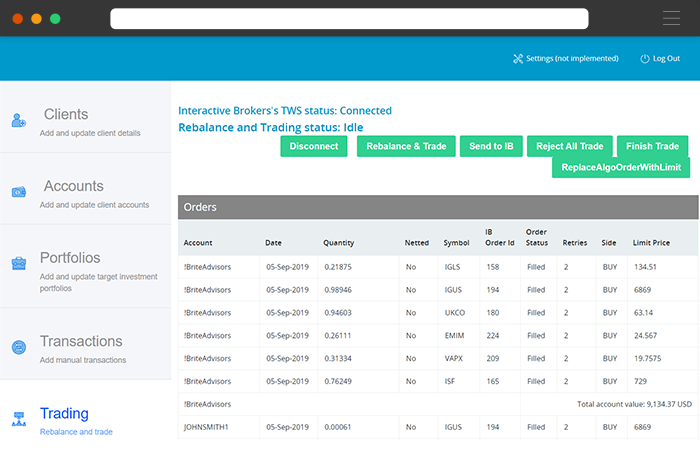Click quantity 0.76249
Screen dimensions: 700x455
pos(338,381)
